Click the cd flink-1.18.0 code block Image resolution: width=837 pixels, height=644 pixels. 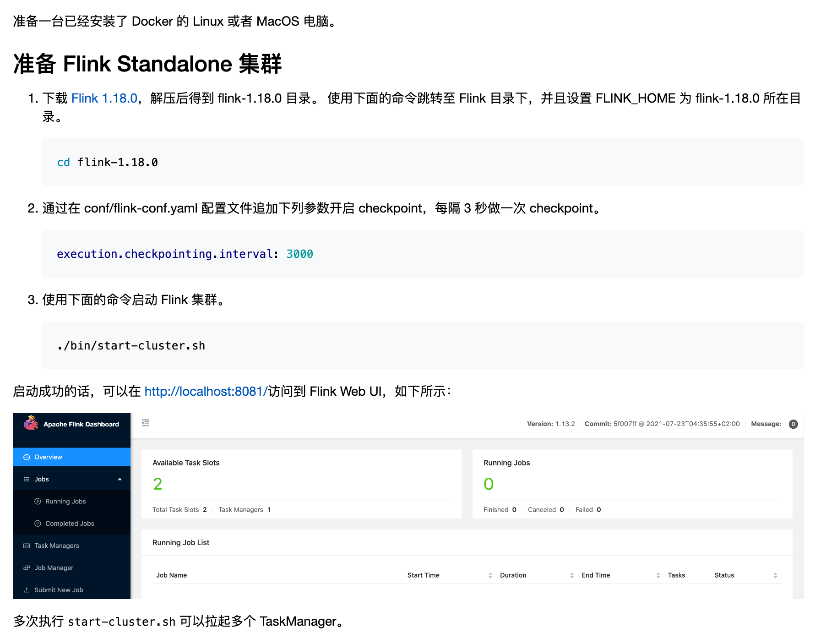(423, 162)
